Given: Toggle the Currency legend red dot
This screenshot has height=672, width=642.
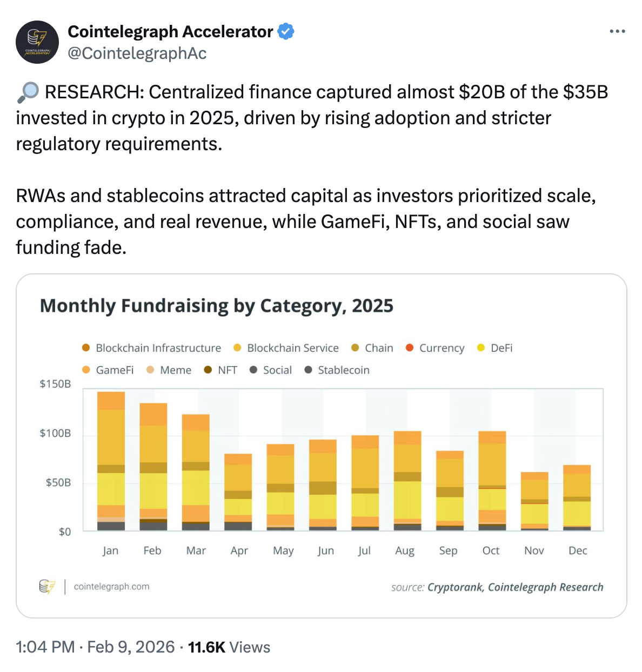Looking at the screenshot, I should pos(410,348).
